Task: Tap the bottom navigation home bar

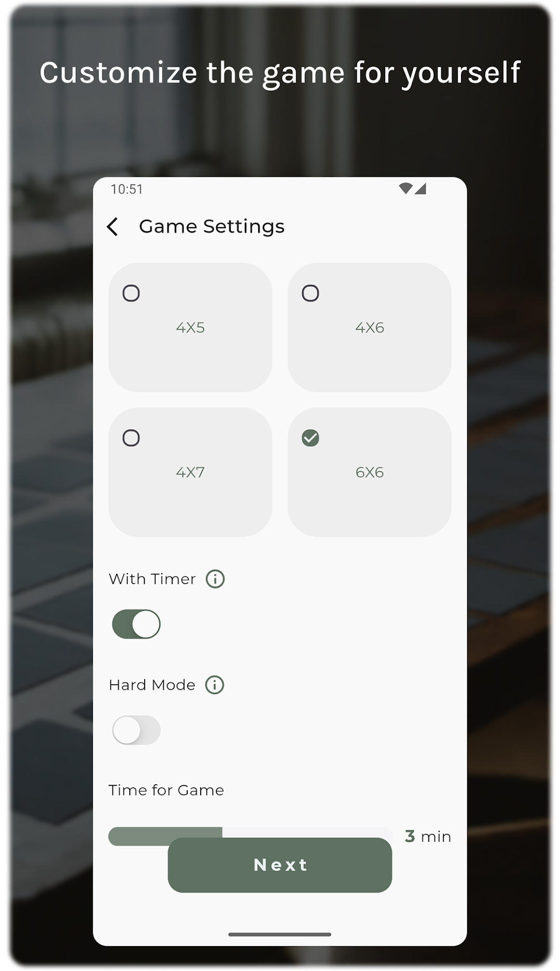Action: tap(280, 934)
